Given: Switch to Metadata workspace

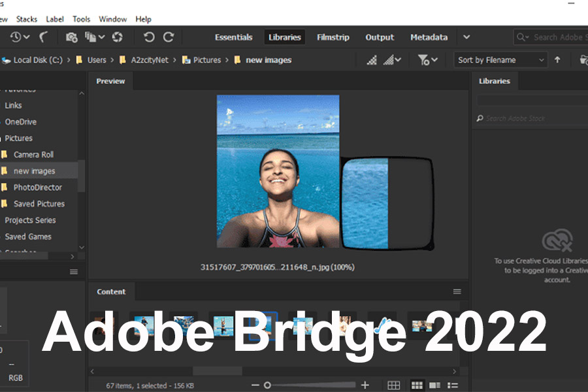Looking at the screenshot, I should click(429, 37).
